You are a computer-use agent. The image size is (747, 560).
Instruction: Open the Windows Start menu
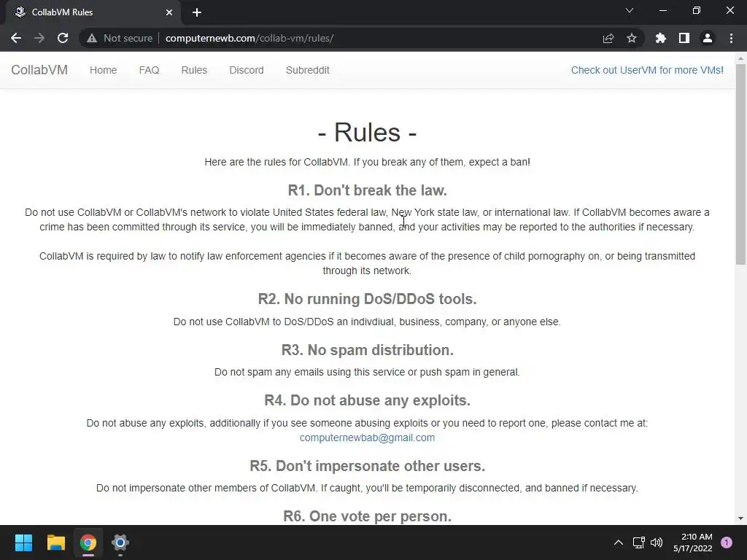tap(23, 542)
